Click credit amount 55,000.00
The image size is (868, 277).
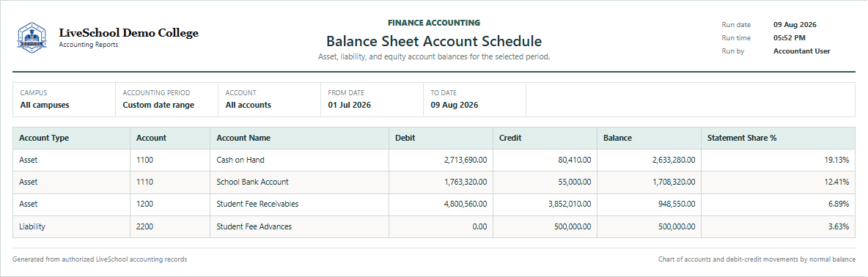point(574,182)
